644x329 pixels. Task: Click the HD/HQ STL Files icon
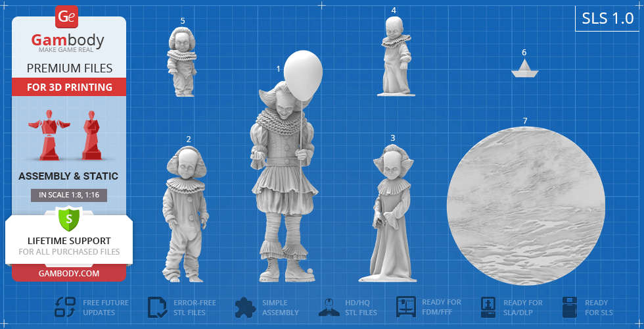tap(329, 307)
